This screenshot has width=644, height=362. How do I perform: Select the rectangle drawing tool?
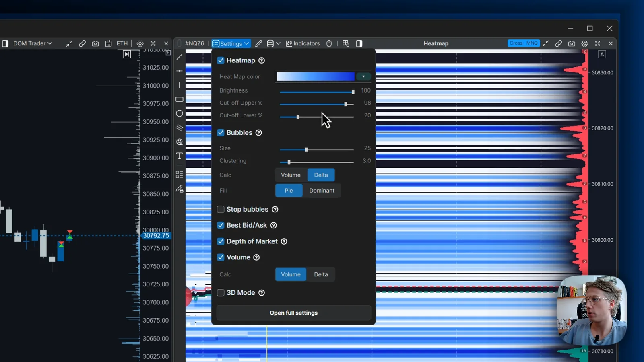tap(180, 99)
